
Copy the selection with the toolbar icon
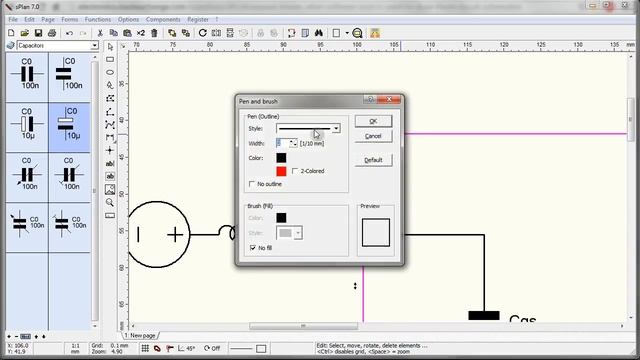(x=114, y=33)
